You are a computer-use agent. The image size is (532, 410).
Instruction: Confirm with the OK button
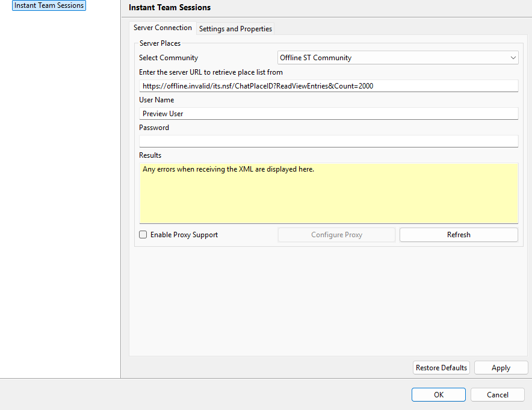438,395
